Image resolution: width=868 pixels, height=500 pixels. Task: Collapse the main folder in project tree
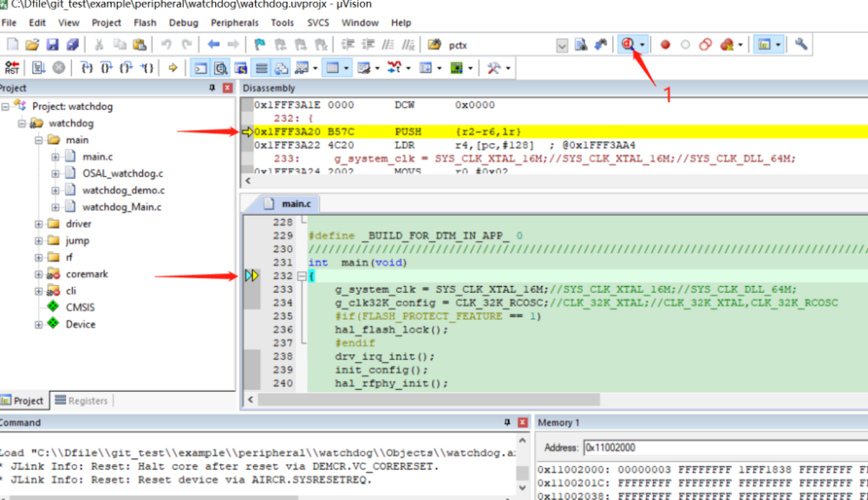pyautogui.click(x=38, y=140)
